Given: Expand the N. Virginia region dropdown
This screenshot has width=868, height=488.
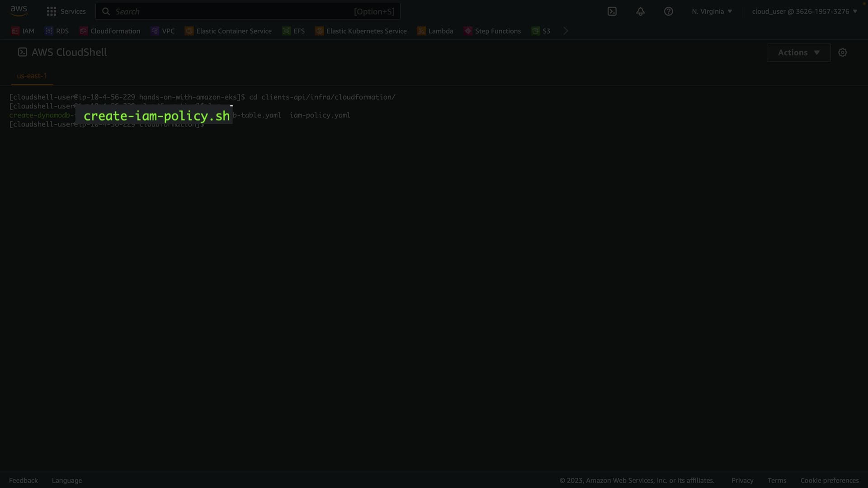Looking at the screenshot, I should [x=712, y=11].
